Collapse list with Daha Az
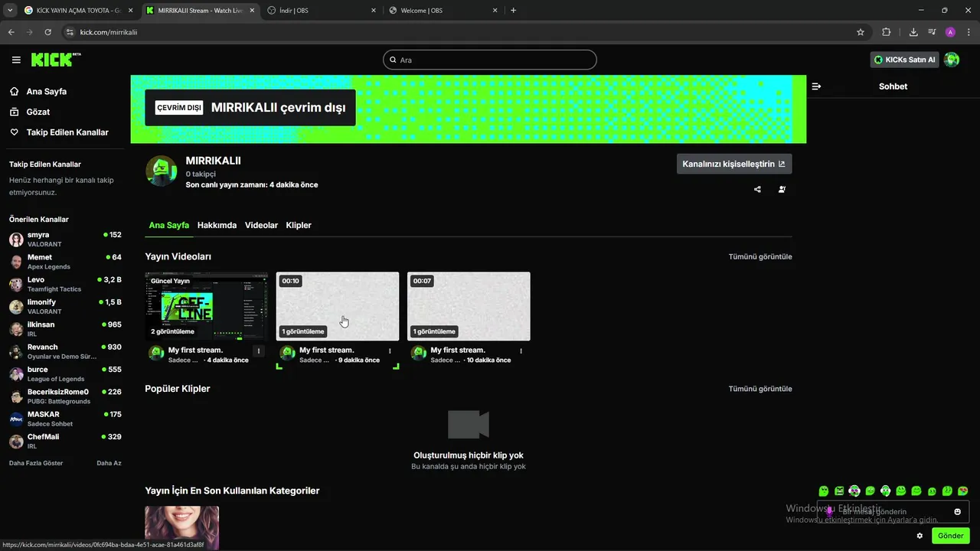 pyautogui.click(x=109, y=463)
